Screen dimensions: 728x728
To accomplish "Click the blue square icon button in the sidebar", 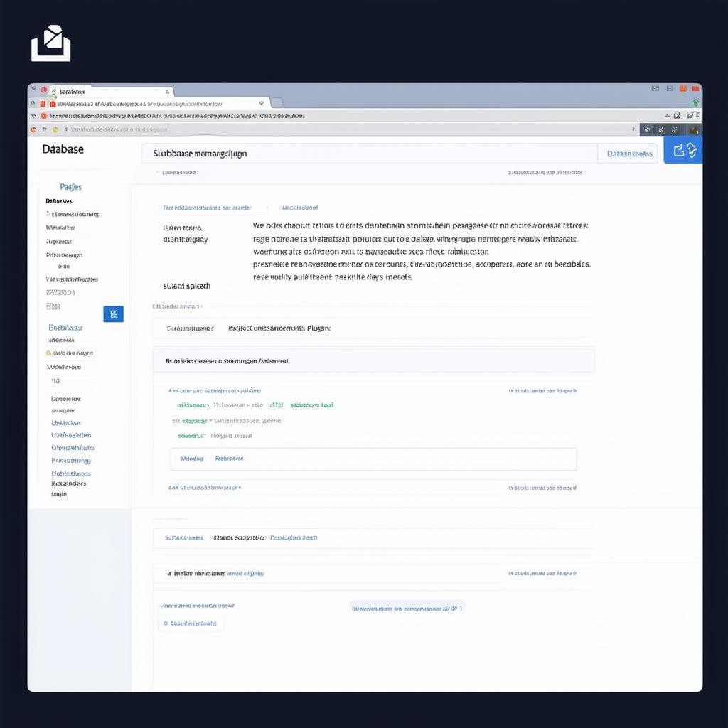I will pos(113,314).
